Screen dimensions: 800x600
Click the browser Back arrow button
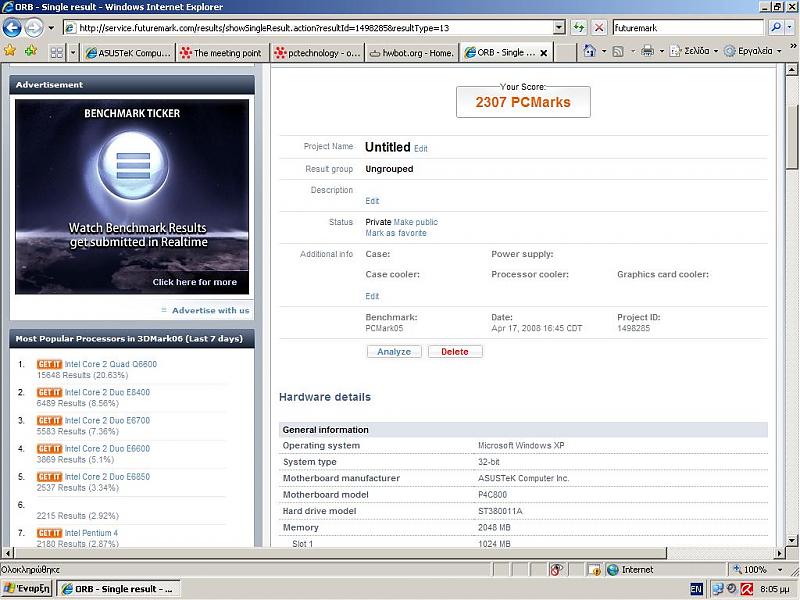coord(12,28)
